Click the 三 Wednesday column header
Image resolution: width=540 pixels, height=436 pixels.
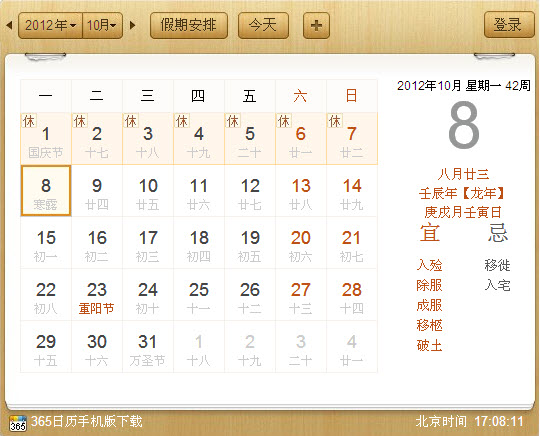coord(148,96)
